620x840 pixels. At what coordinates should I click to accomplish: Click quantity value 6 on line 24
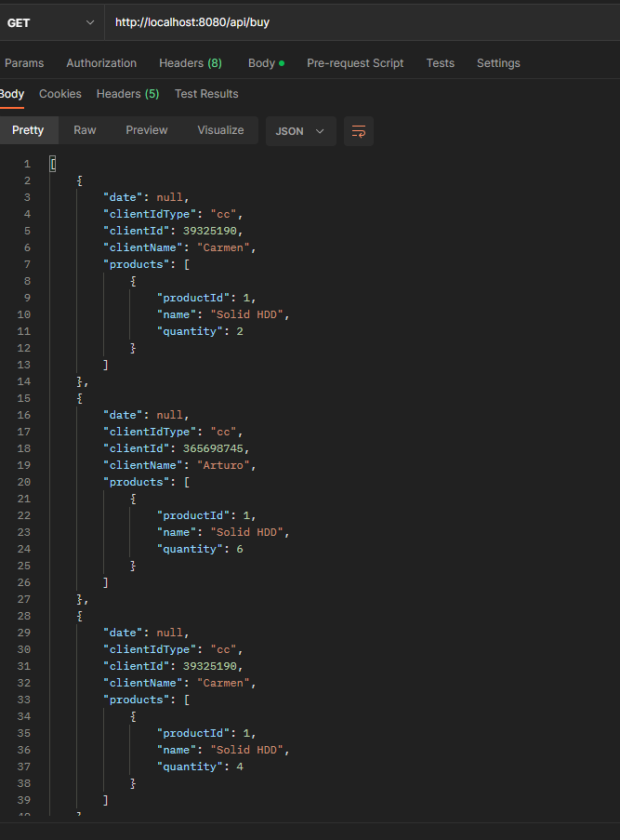240,549
